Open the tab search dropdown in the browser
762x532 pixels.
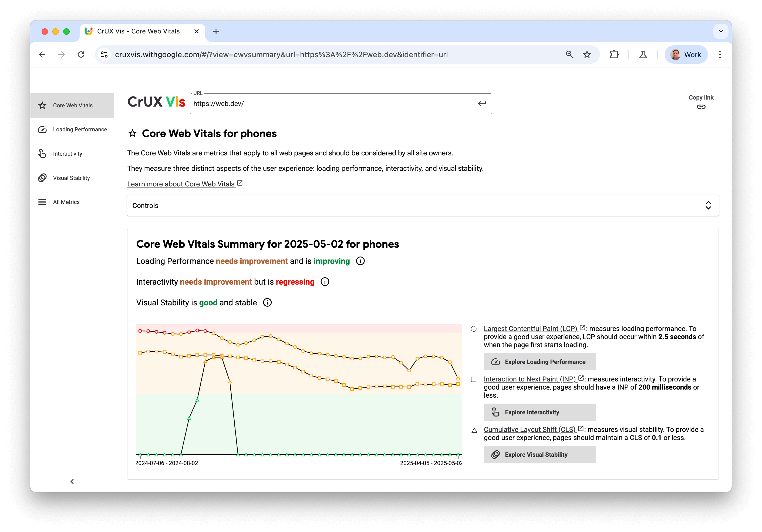pyautogui.click(x=721, y=32)
